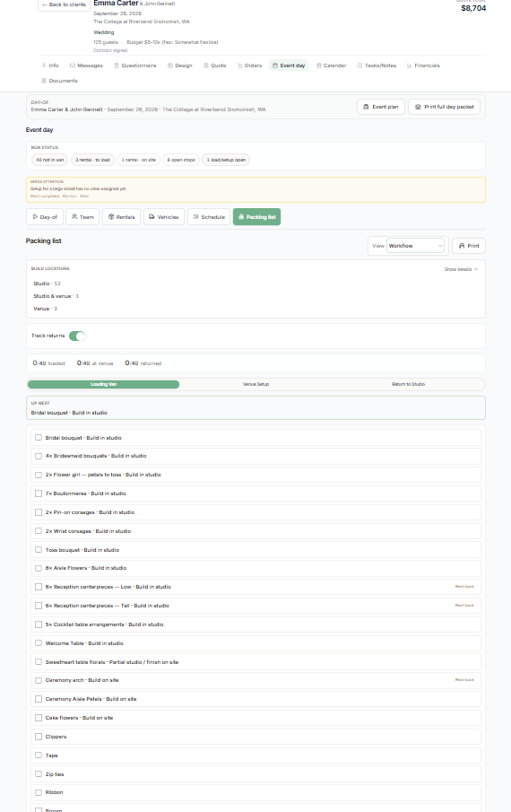The width and height of the screenshot is (511, 812).
Task: Click the box icon on Rentals
Action: pyautogui.click(x=111, y=217)
